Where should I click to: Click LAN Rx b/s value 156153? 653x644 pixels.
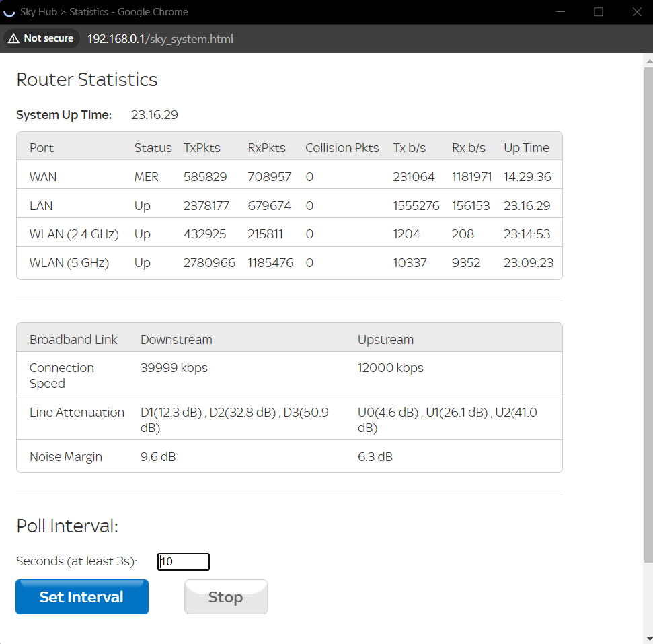(x=471, y=205)
